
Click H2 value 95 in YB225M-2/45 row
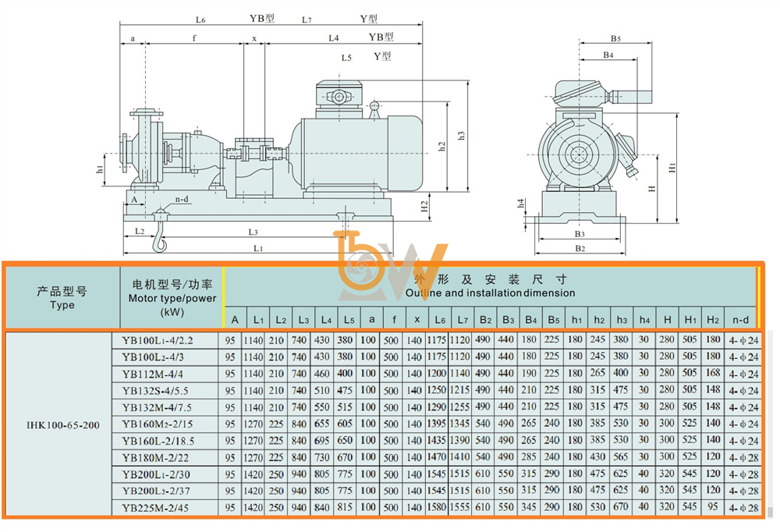(x=713, y=506)
